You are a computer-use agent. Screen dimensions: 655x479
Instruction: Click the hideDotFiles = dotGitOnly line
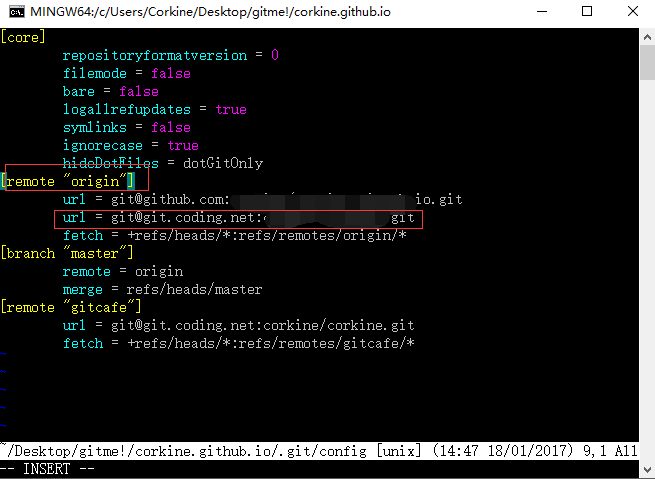point(162,163)
